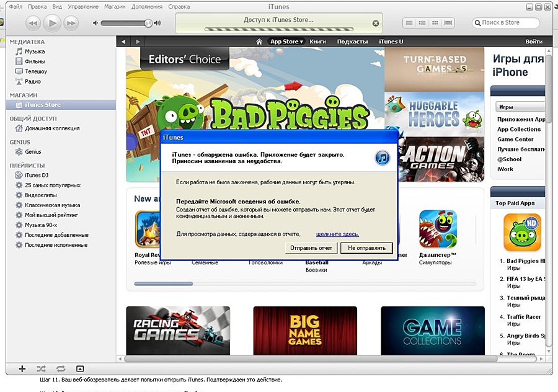Screen dimensions: 558x392
Task: Click the Play button
Action: point(52,23)
